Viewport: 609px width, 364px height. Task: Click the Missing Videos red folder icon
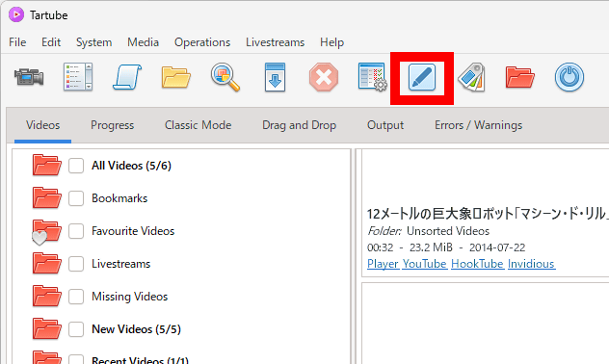click(x=46, y=296)
